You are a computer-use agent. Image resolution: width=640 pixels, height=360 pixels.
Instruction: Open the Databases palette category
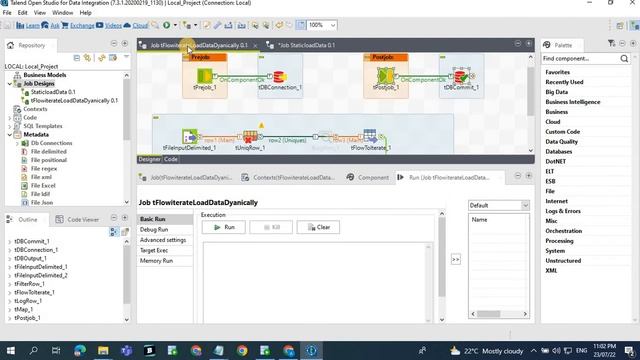click(x=558, y=151)
